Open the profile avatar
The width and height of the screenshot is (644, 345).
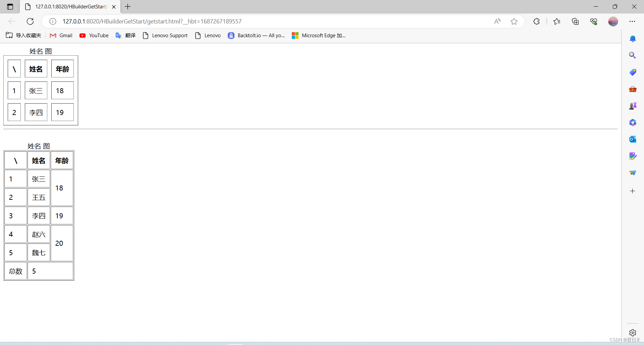coord(613,21)
